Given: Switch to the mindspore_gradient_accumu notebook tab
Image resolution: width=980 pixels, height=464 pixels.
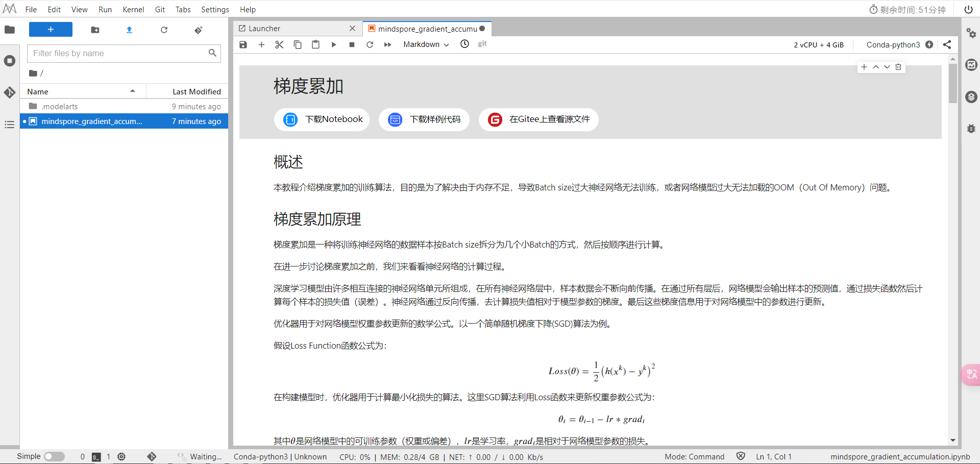Looking at the screenshot, I should 427,29.
